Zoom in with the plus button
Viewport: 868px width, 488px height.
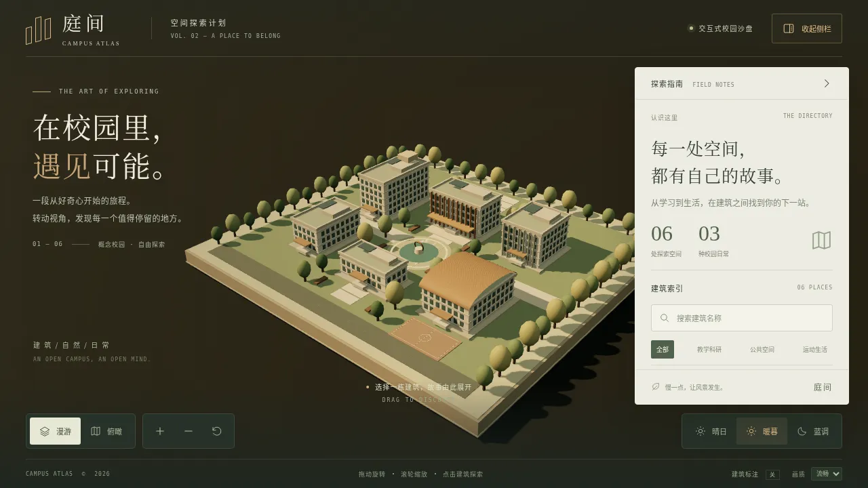(x=160, y=431)
